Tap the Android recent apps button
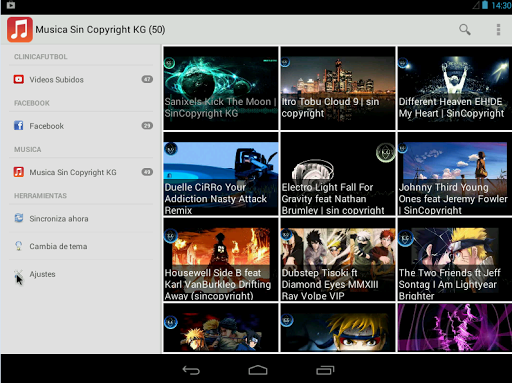Image resolution: width=512 pixels, height=383 pixels. tap(325, 370)
